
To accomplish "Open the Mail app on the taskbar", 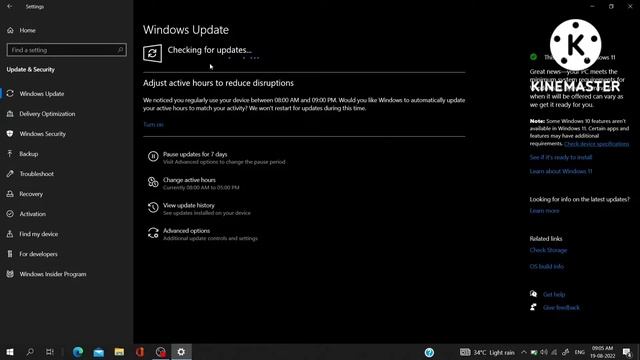I will pyautogui.click(x=98, y=352).
